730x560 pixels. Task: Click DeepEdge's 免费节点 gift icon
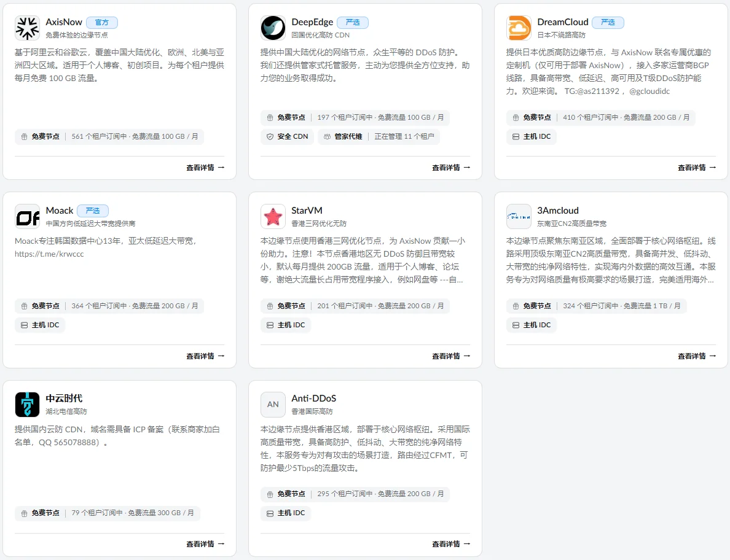[x=270, y=118]
